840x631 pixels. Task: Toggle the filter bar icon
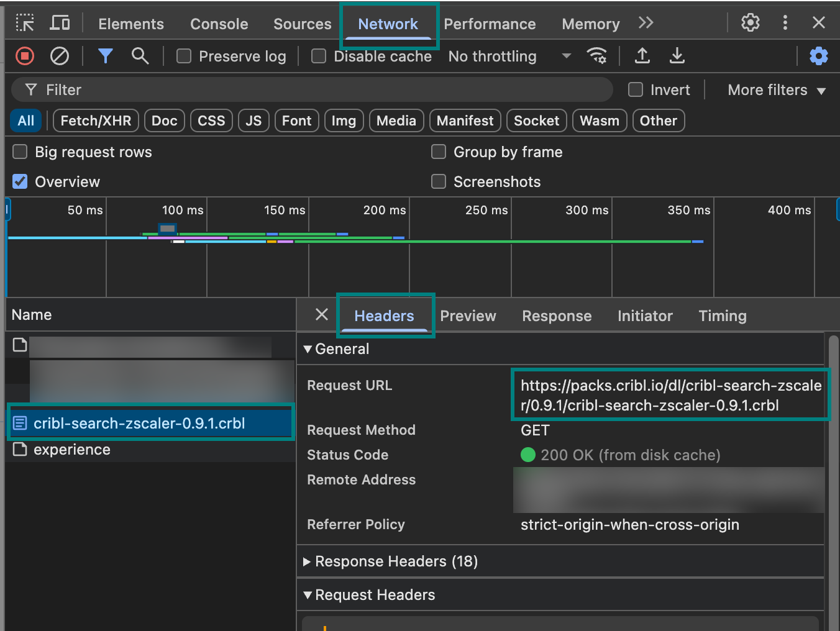[105, 56]
